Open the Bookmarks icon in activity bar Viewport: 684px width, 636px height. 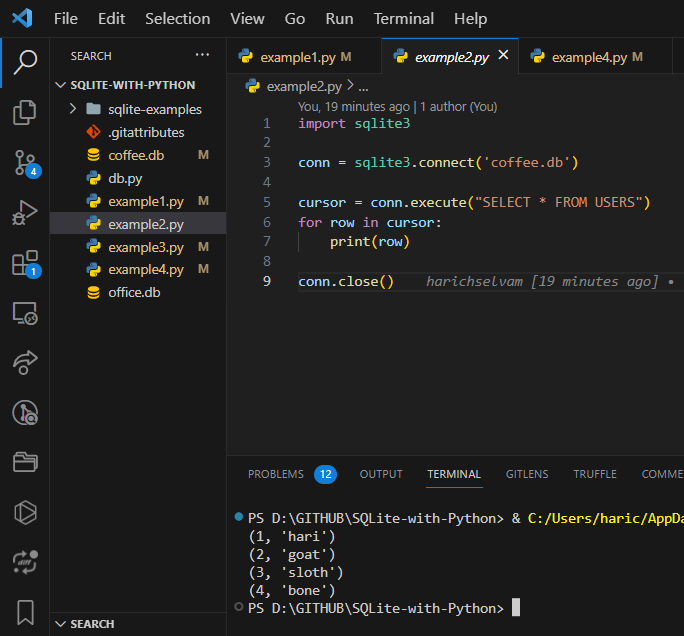[x=25, y=611]
